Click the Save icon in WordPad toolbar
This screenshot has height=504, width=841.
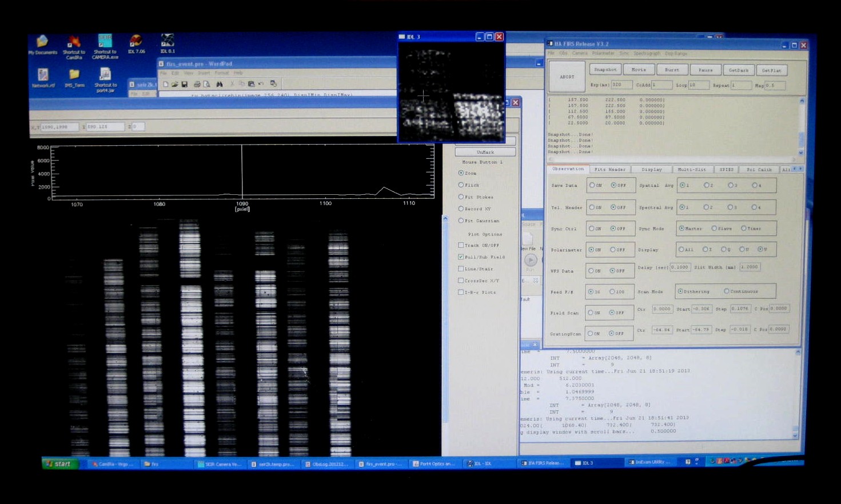(x=184, y=84)
